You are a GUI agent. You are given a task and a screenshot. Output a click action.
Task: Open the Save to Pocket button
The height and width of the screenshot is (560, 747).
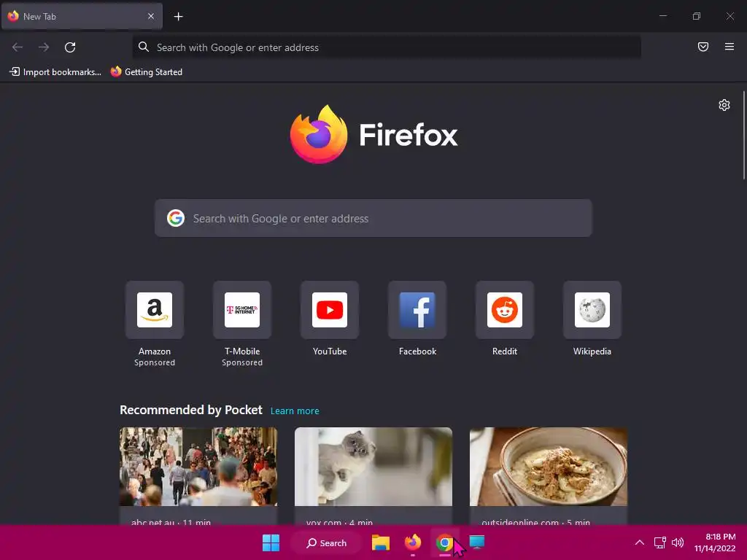(703, 47)
